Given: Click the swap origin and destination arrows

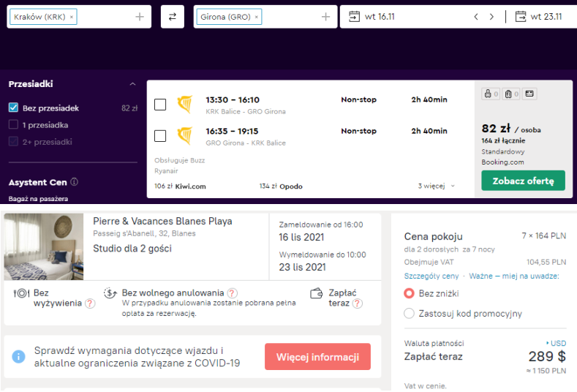Looking at the screenshot, I should [172, 17].
